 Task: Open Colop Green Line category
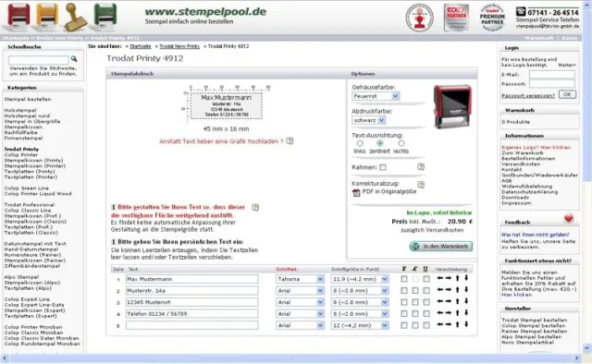point(27,188)
